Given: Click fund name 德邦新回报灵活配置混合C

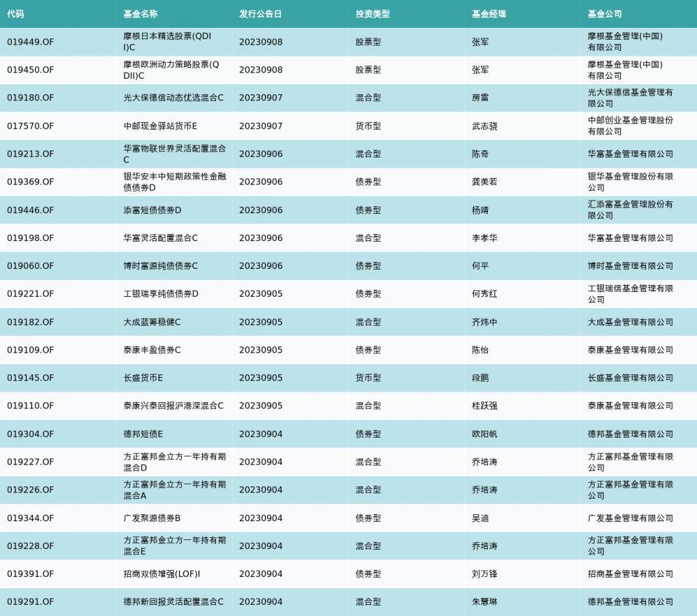Looking at the screenshot, I should click(174, 602).
